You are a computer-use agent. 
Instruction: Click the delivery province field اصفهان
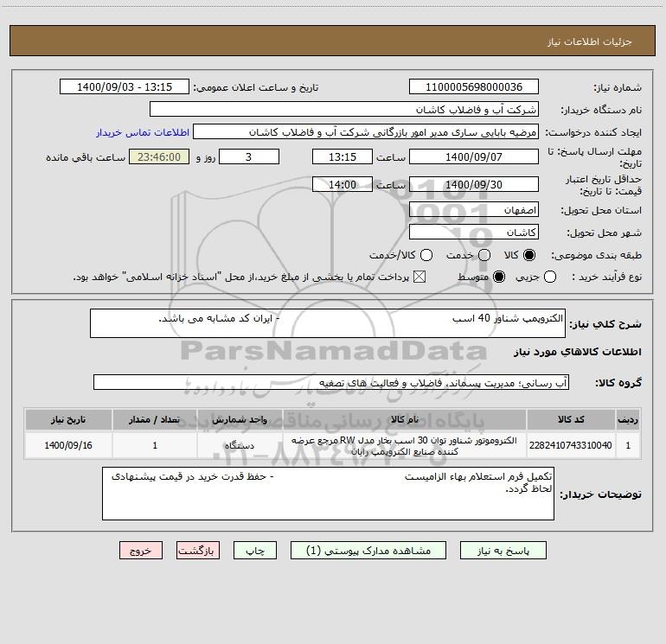point(474,209)
